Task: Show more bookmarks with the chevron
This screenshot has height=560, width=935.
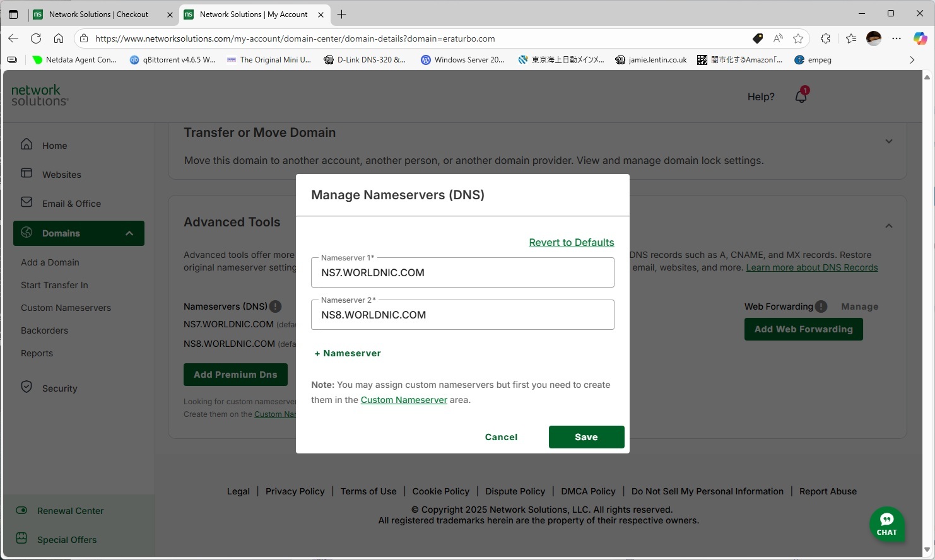Action: [x=912, y=60]
